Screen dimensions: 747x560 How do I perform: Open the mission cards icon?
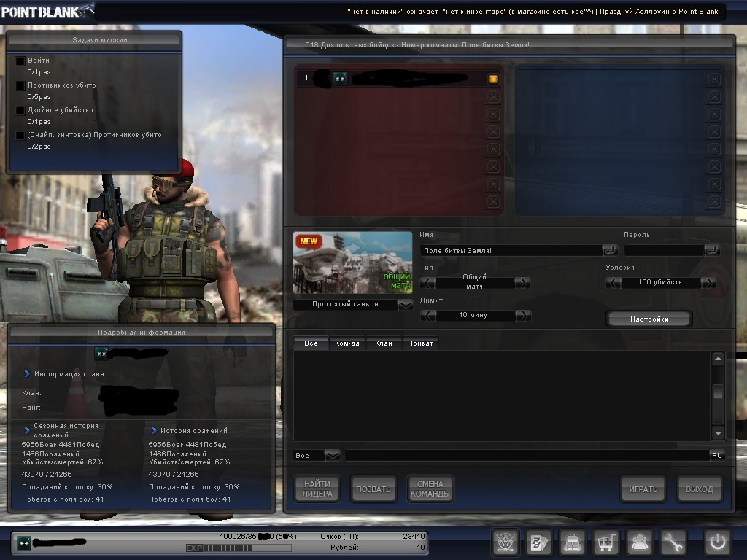pos(539,542)
